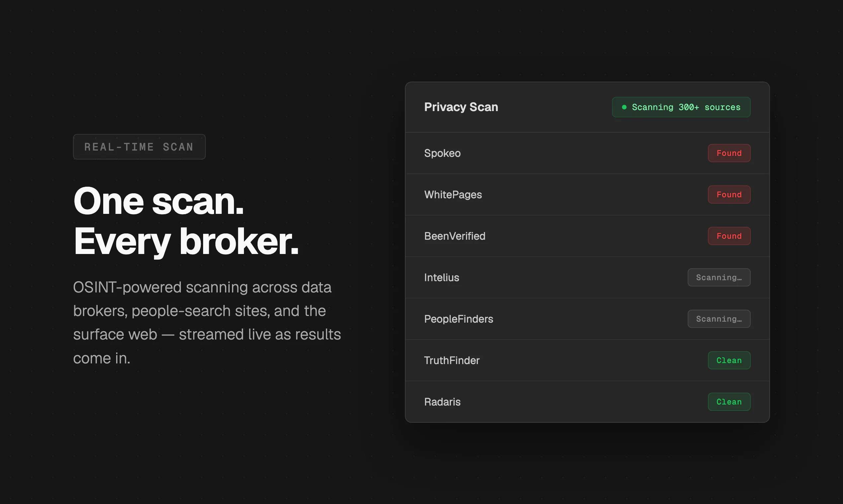Click the Spokeo row name

pyautogui.click(x=442, y=153)
